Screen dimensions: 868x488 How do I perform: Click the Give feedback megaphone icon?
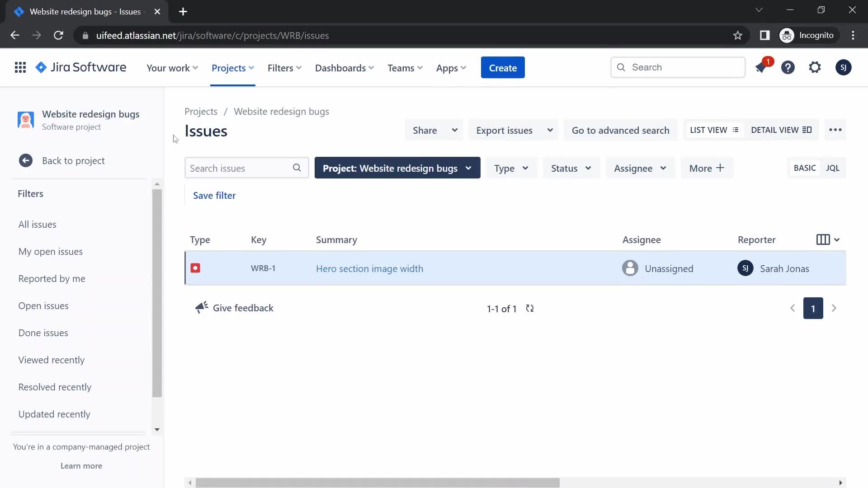click(202, 308)
